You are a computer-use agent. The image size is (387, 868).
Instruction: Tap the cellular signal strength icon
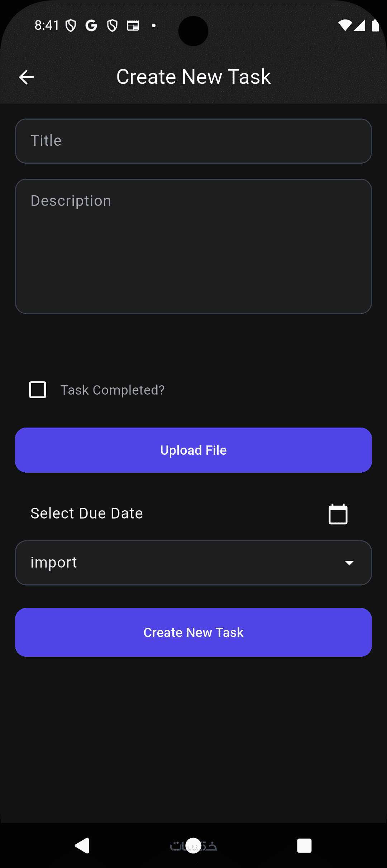359,25
